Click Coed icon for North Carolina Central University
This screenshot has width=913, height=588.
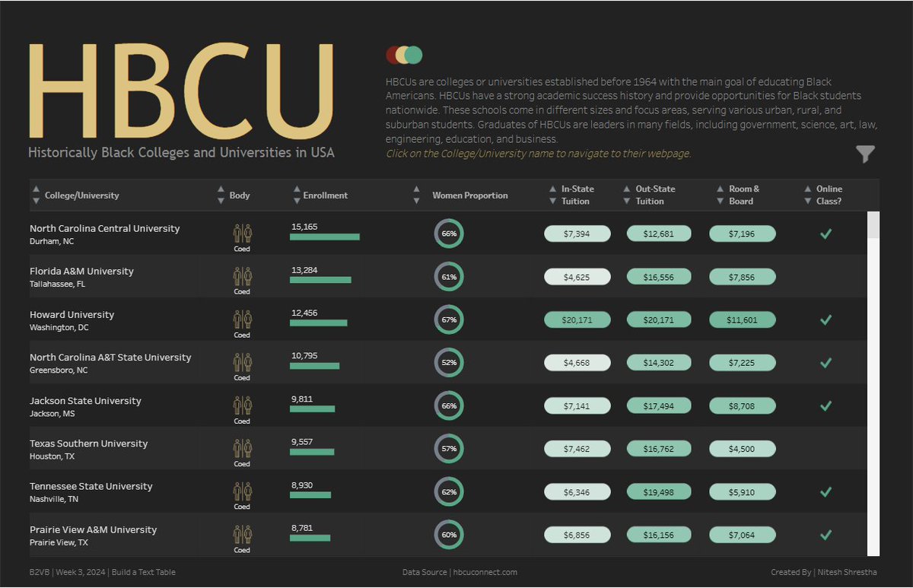point(242,232)
